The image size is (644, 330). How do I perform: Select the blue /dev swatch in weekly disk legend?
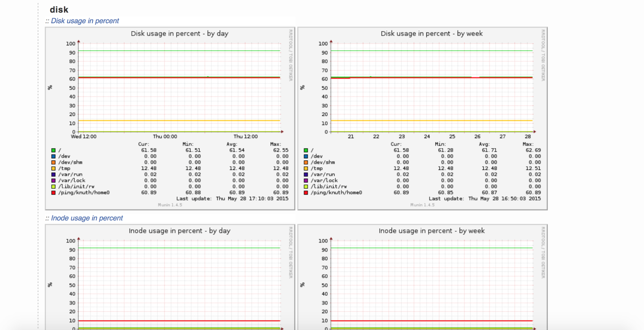coord(306,156)
